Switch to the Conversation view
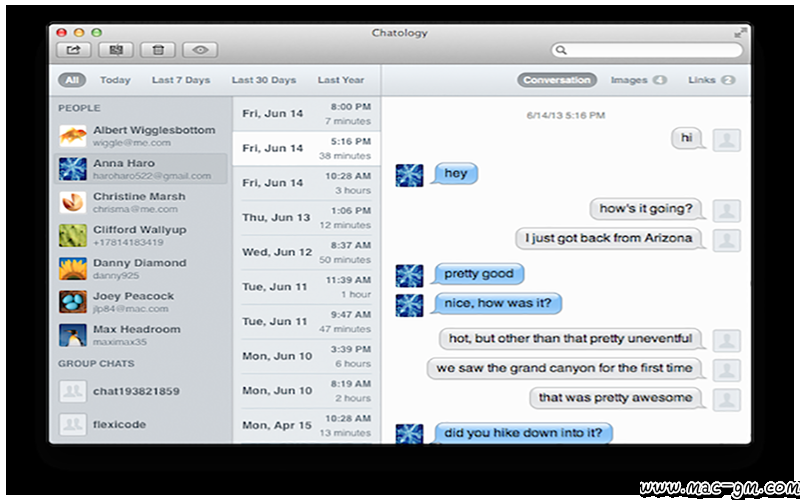800x500 pixels. tap(557, 80)
